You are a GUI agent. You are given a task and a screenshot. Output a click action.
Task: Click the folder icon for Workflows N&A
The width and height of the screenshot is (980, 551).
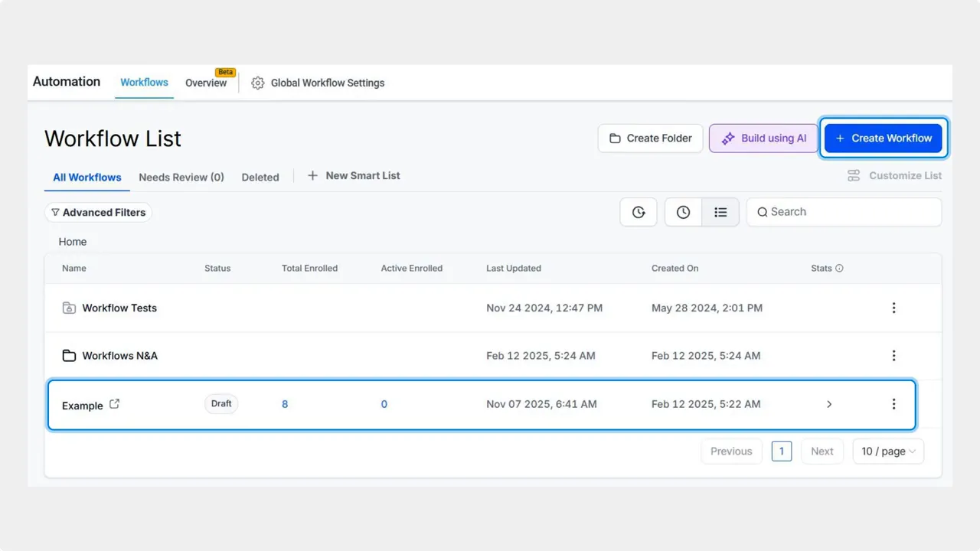(x=67, y=355)
